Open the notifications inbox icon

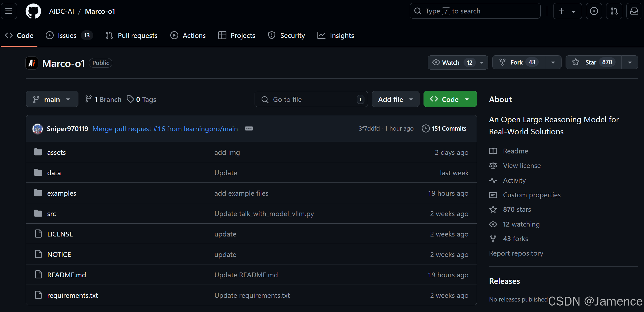point(634,11)
